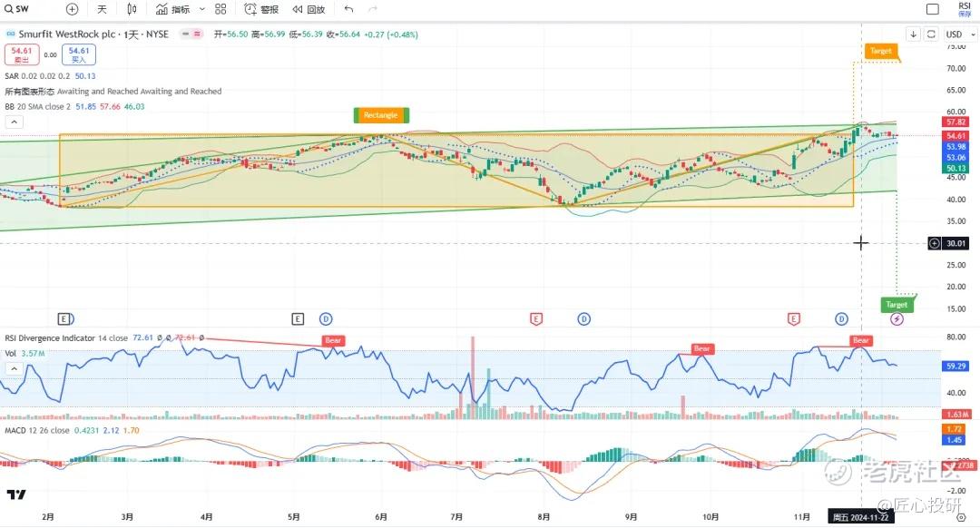Click the orange Rectangle pattern label

coord(380,115)
